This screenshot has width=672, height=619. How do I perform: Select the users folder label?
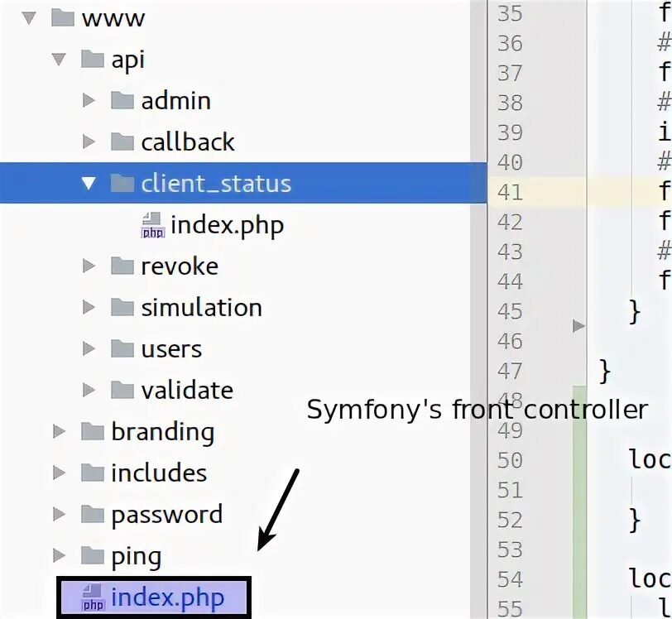coord(171,349)
